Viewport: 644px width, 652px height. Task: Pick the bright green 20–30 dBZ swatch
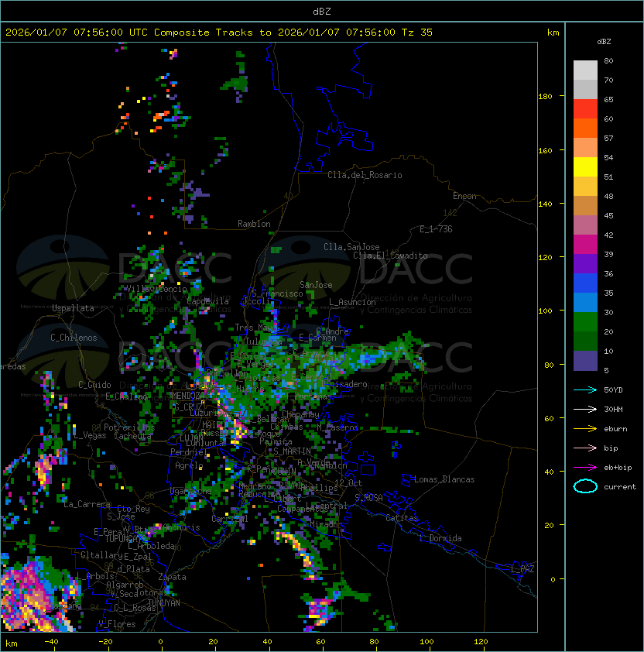[x=585, y=322]
